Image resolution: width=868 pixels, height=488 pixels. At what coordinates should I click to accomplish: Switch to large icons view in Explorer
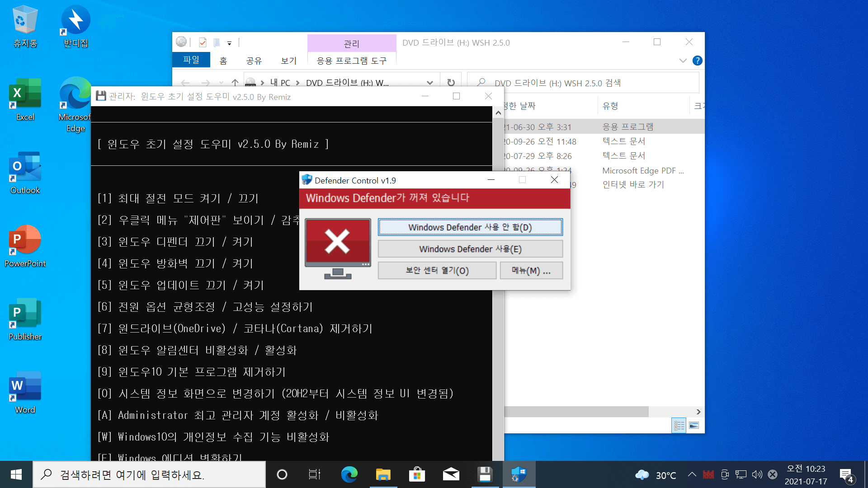click(694, 425)
